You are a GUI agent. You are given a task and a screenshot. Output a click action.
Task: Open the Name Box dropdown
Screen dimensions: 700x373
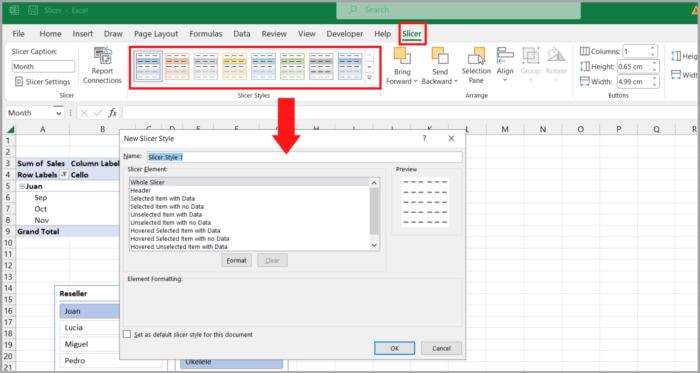point(58,113)
